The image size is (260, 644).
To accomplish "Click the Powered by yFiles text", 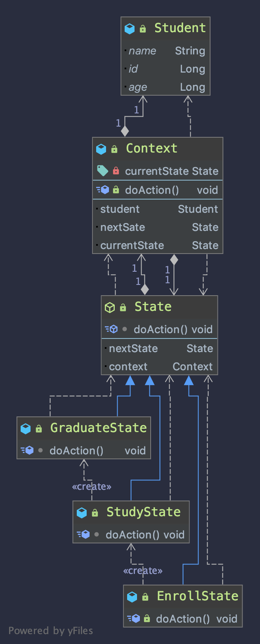I will (51, 630).
